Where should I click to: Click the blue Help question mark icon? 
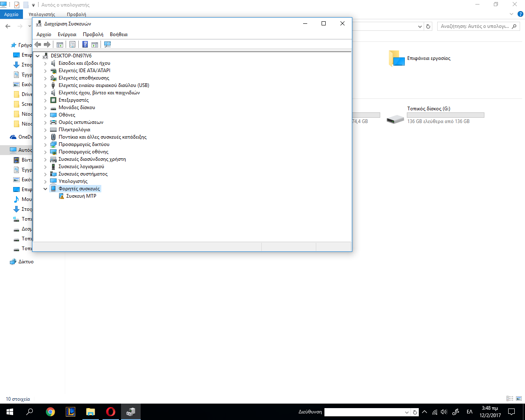(85, 44)
